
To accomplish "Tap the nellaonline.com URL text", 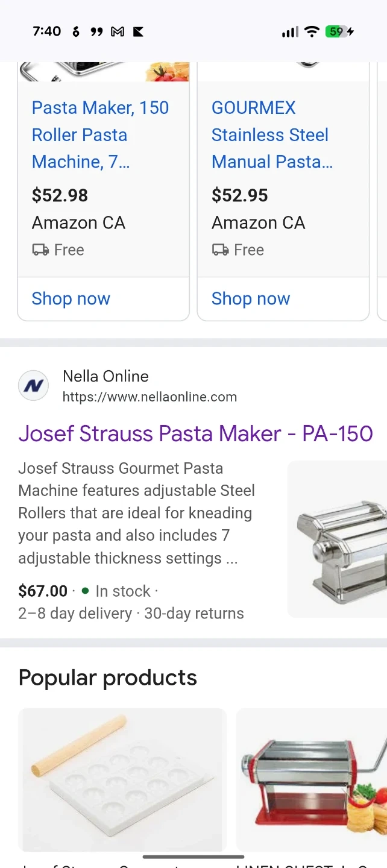I will [x=149, y=397].
